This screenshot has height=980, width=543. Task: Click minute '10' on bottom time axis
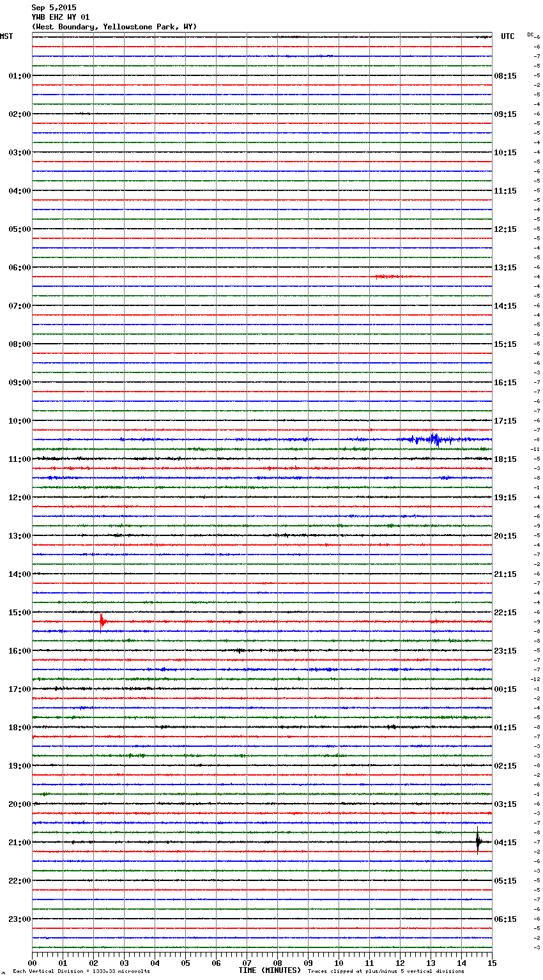pyautogui.click(x=339, y=963)
